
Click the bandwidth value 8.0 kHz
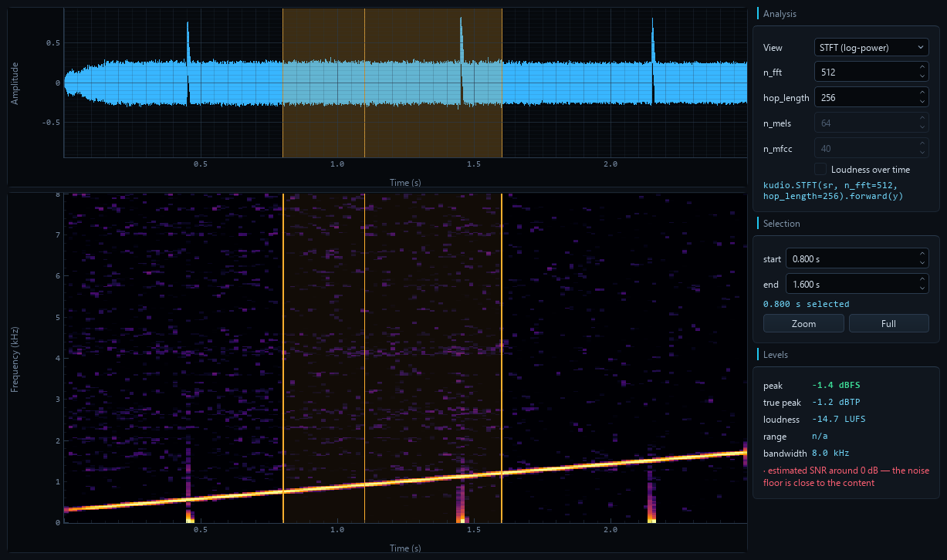pos(830,454)
